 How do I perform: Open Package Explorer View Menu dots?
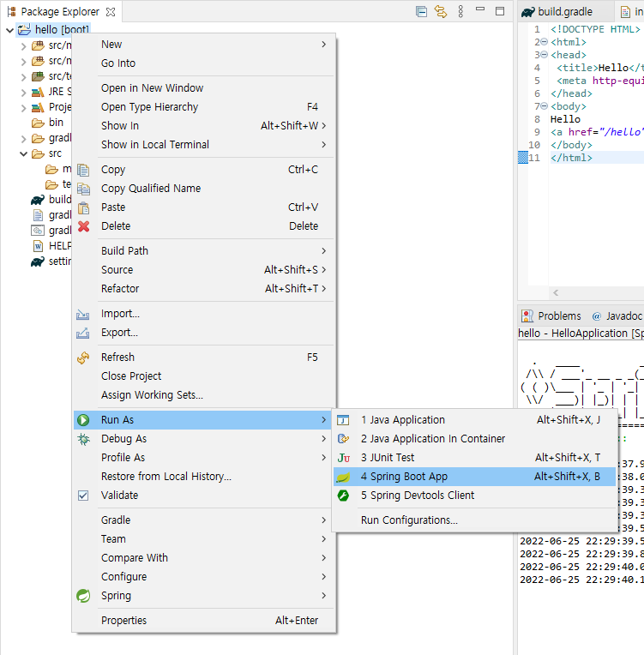[460, 12]
